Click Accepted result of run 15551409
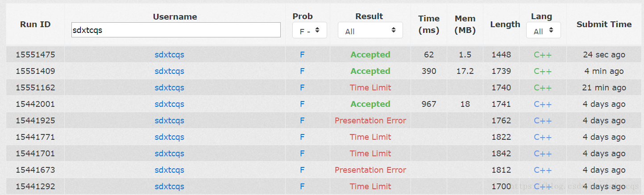The image size is (644, 195). click(x=370, y=71)
